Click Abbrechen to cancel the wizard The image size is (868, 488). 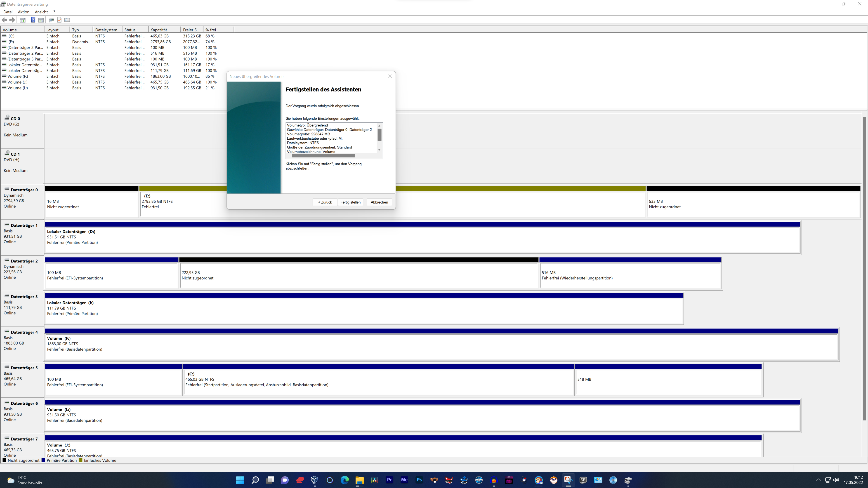(379, 202)
